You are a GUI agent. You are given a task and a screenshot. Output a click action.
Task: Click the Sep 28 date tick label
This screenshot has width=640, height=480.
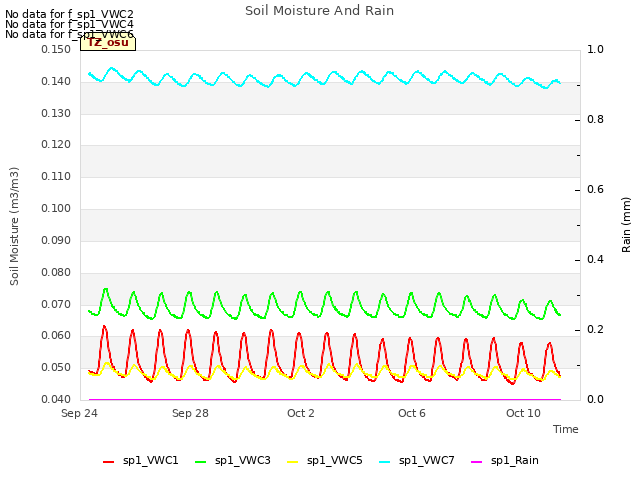190,413
